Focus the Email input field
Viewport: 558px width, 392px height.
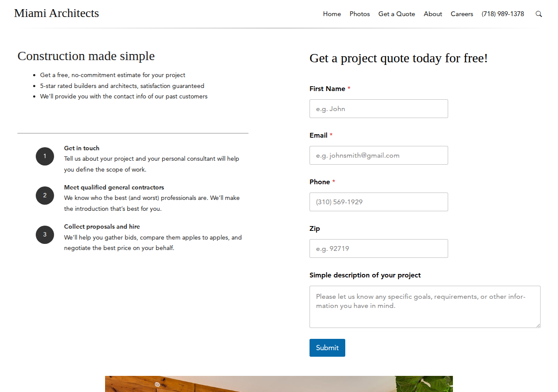coord(379,155)
